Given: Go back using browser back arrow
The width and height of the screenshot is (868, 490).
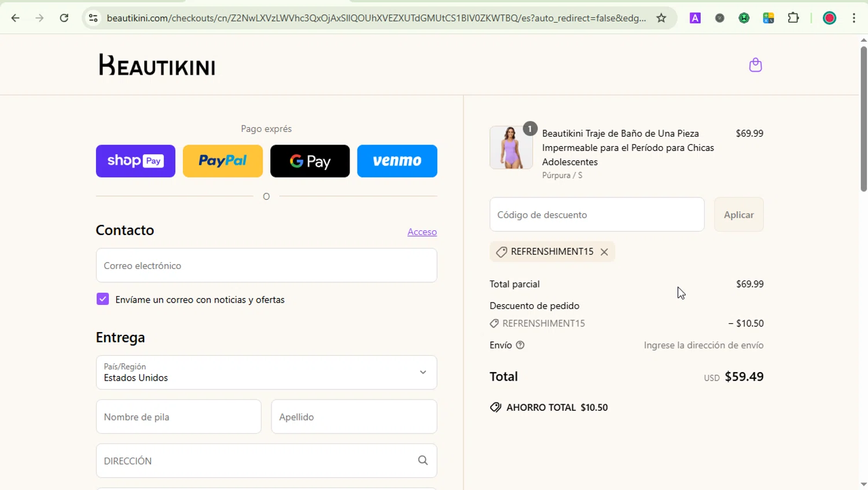Looking at the screenshot, I should [x=16, y=18].
